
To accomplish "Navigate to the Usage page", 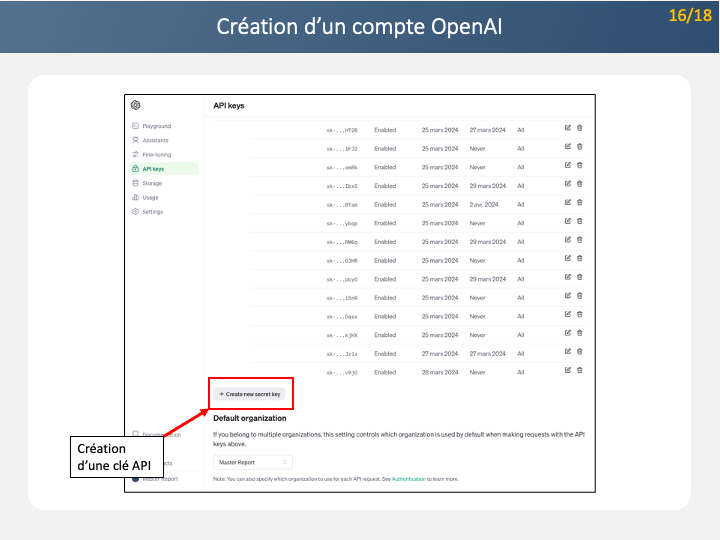I will (150, 197).
